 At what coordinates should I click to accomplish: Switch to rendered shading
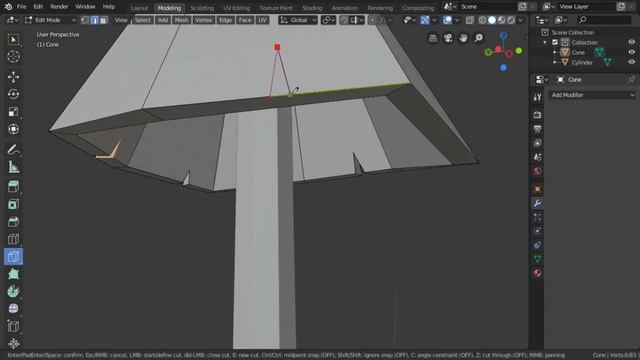pos(511,20)
